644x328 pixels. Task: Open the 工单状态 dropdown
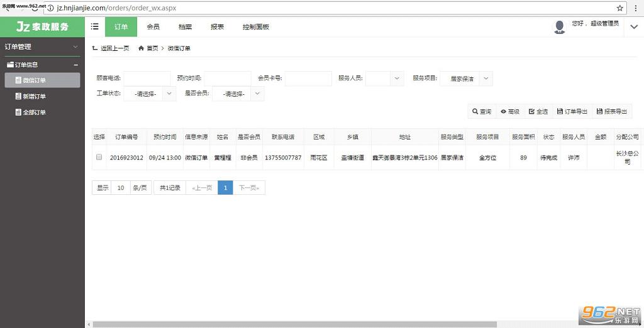[x=150, y=94]
